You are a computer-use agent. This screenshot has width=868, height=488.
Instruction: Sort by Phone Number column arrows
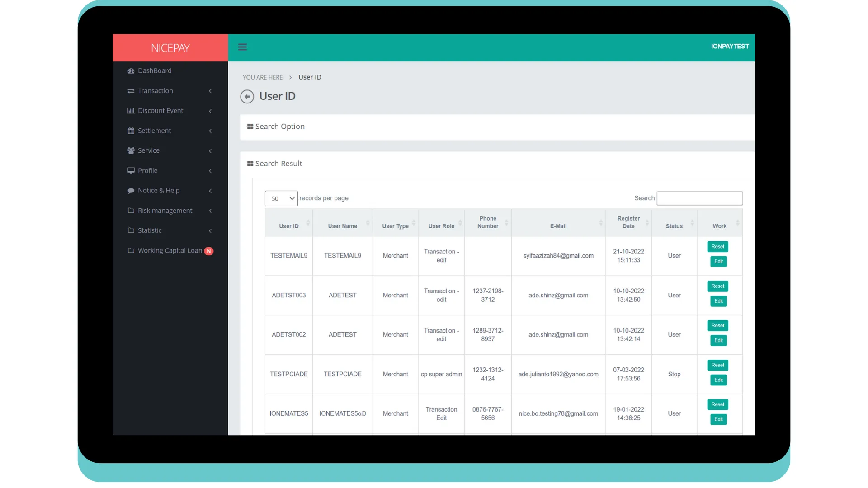pos(507,223)
